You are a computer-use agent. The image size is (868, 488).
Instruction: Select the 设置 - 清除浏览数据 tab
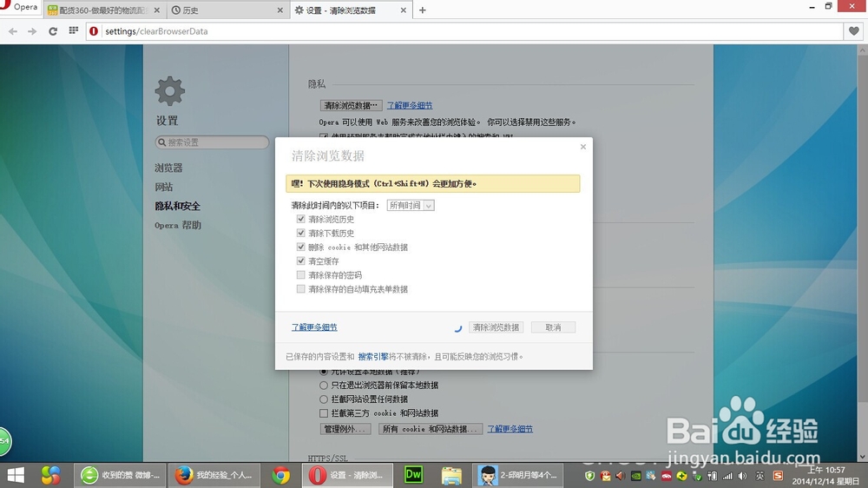coord(351,10)
